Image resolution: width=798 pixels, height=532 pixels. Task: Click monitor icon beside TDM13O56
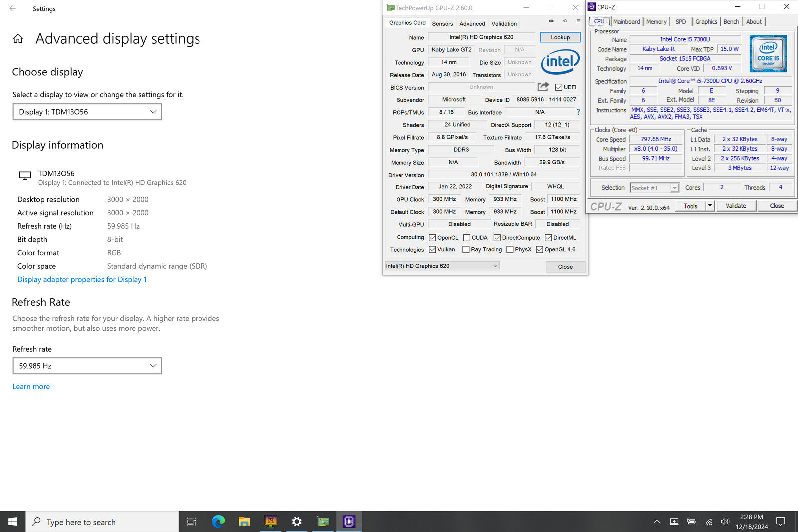(x=25, y=176)
